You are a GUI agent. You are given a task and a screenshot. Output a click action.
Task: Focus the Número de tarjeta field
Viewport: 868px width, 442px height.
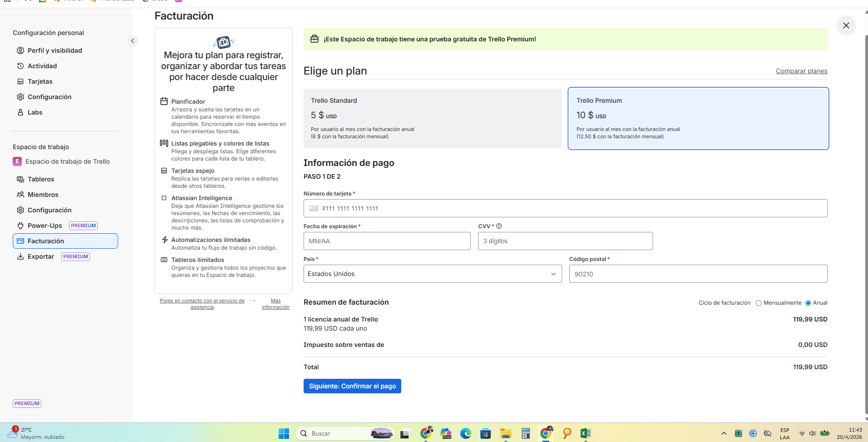pyautogui.click(x=565, y=208)
